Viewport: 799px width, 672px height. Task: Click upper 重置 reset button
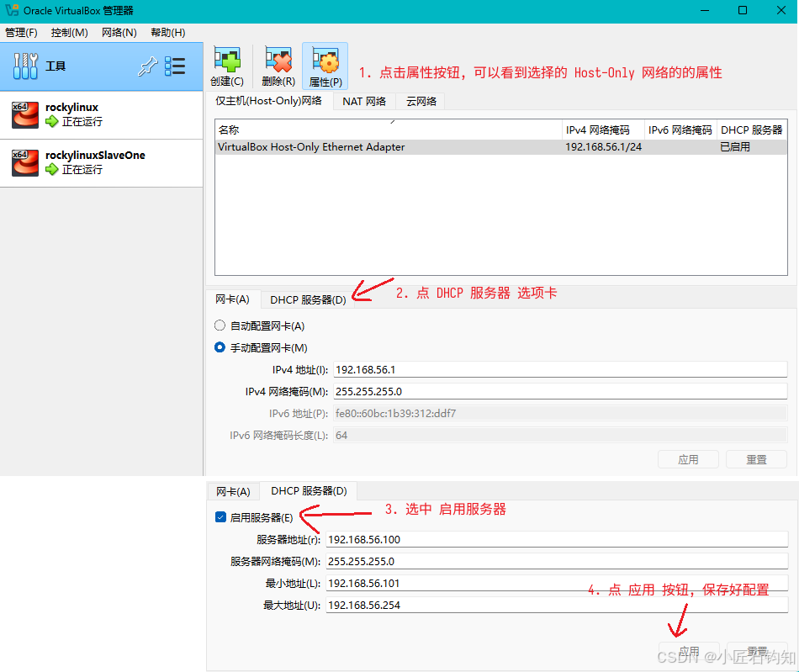(756, 459)
